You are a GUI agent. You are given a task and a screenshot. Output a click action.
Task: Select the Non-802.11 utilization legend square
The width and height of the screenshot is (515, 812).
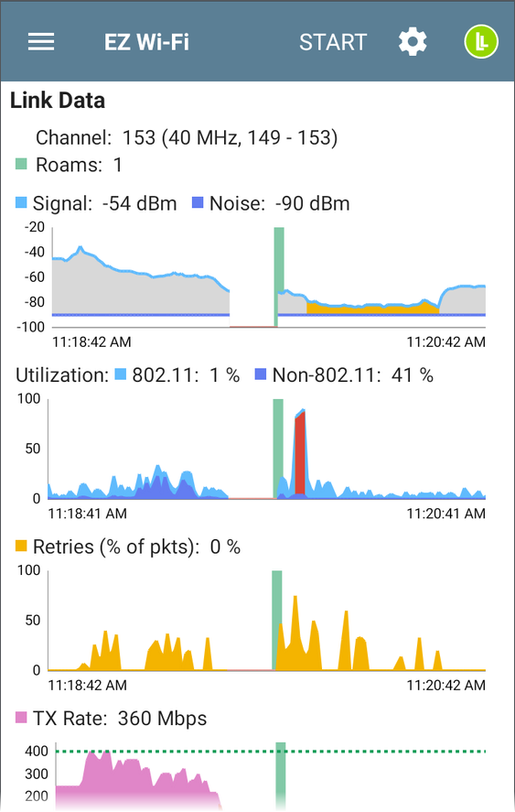pos(261,374)
